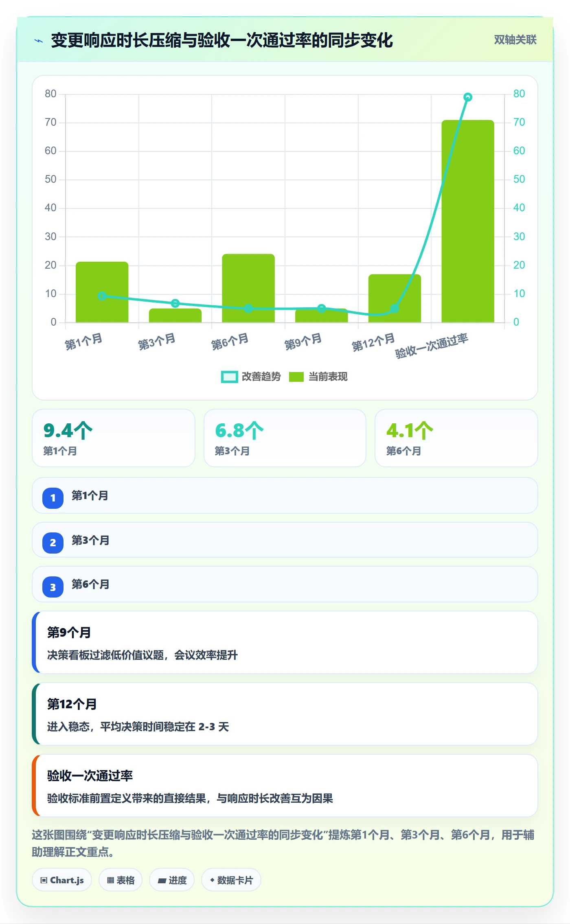This screenshot has height=924, width=570.
Task: Open the 第1个月 list row
Action: click(285, 495)
